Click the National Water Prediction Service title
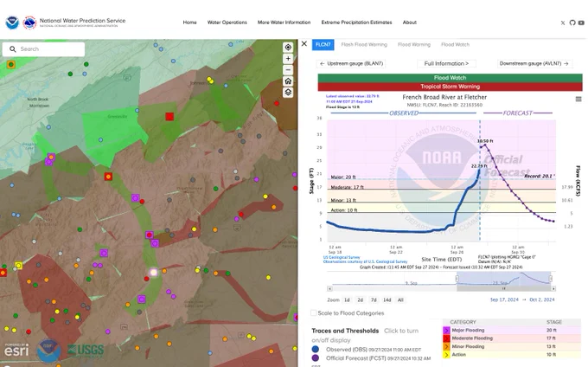 coord(82,21)
